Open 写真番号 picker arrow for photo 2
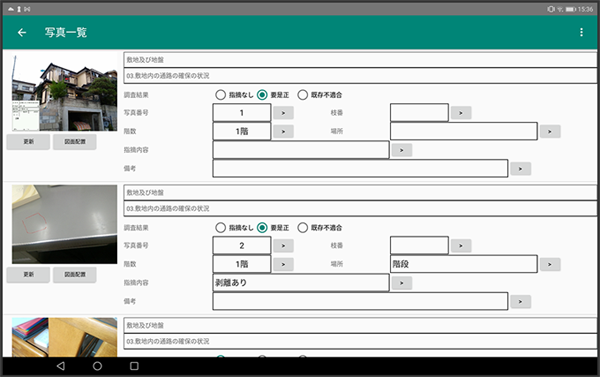 [284, 246]
